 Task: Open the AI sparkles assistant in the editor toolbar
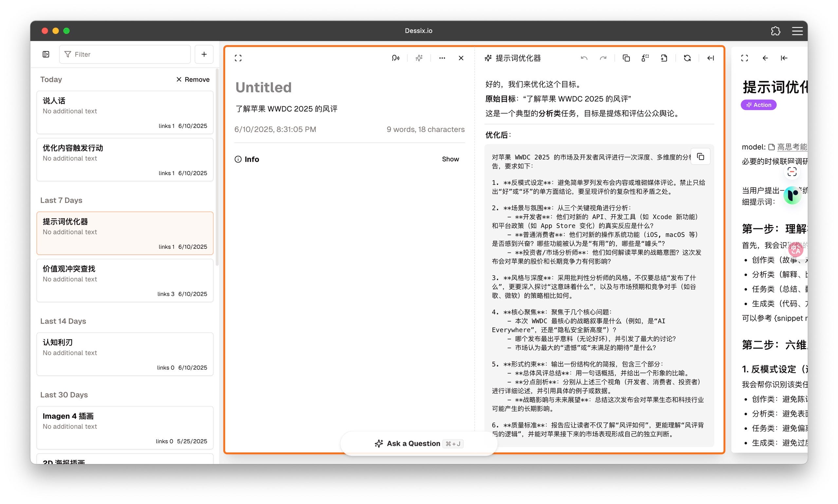tap(418, 58)
